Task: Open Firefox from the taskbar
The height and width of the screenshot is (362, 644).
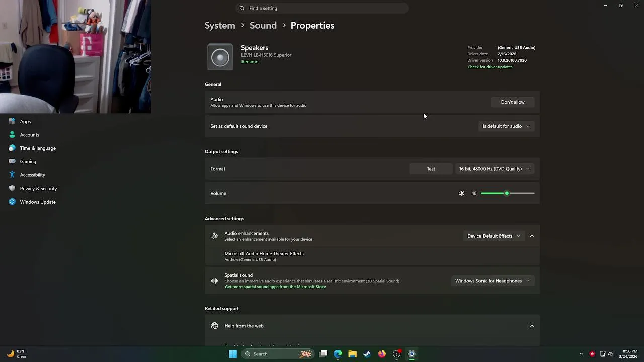Action: pyautogui.click(x=382, y=354)
